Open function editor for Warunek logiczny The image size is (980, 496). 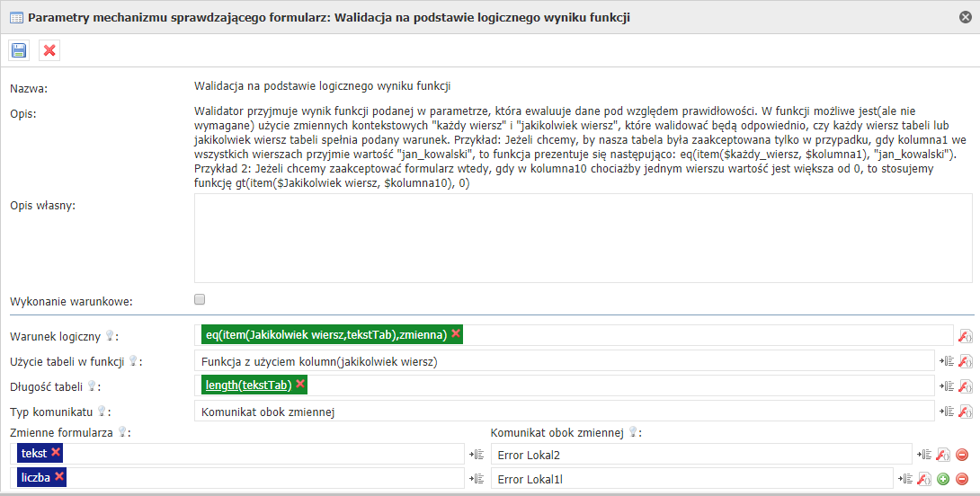[966, 336]
